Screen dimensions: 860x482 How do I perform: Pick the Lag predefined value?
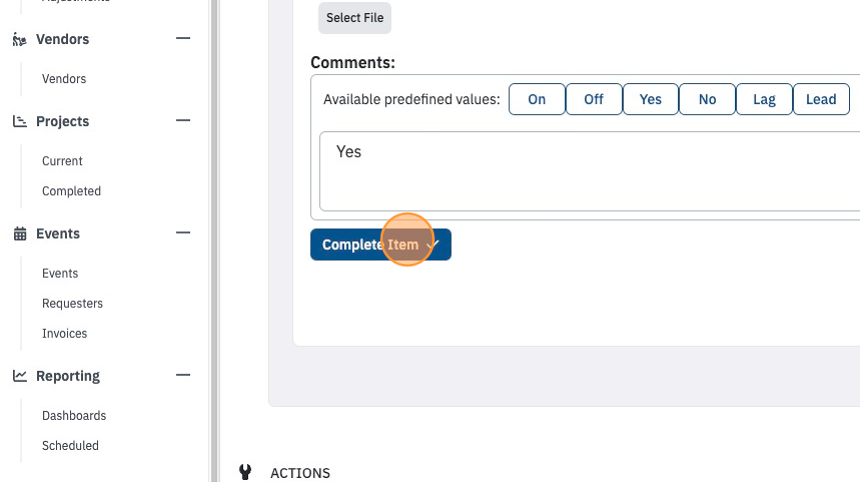764,99
